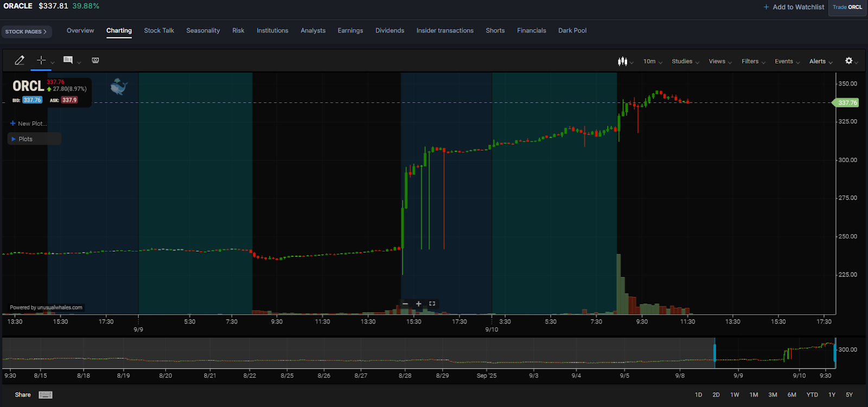
Task: Open the Views dropdown
Action: 720,61
